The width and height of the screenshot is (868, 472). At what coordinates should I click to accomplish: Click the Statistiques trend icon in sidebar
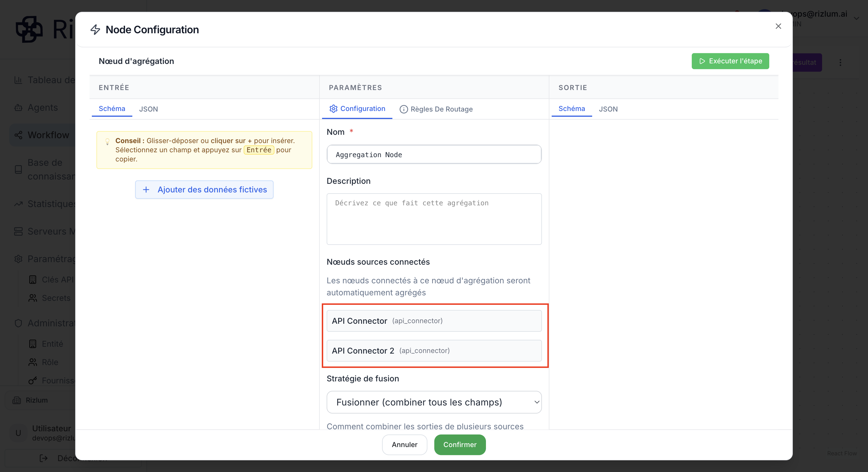click(x=18, y=204)
